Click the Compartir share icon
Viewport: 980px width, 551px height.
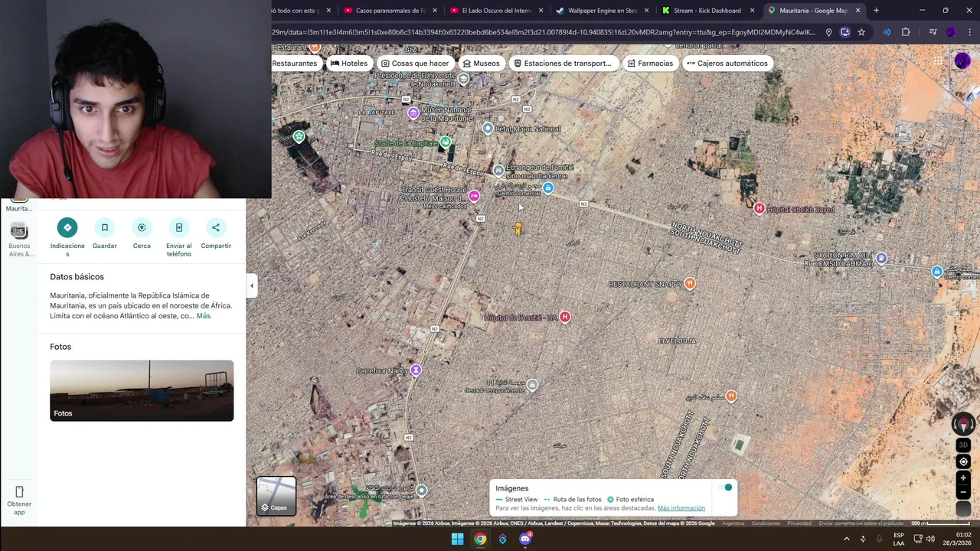pos(216,227)
